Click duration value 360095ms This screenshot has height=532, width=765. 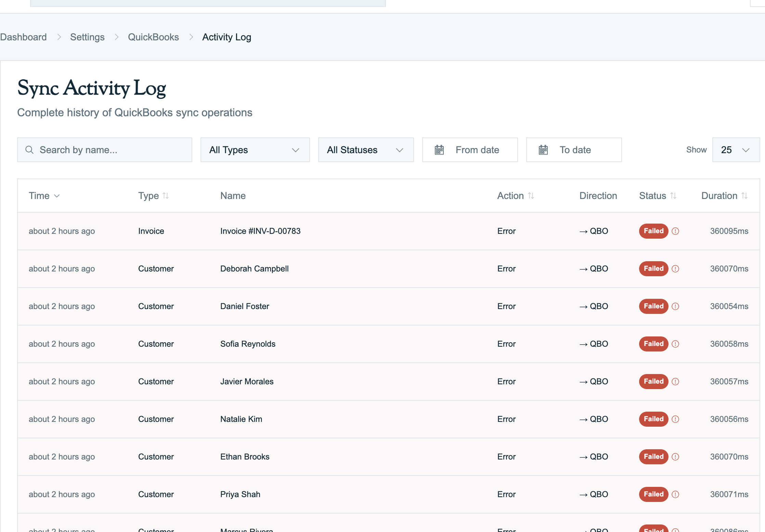click(729, 231)
